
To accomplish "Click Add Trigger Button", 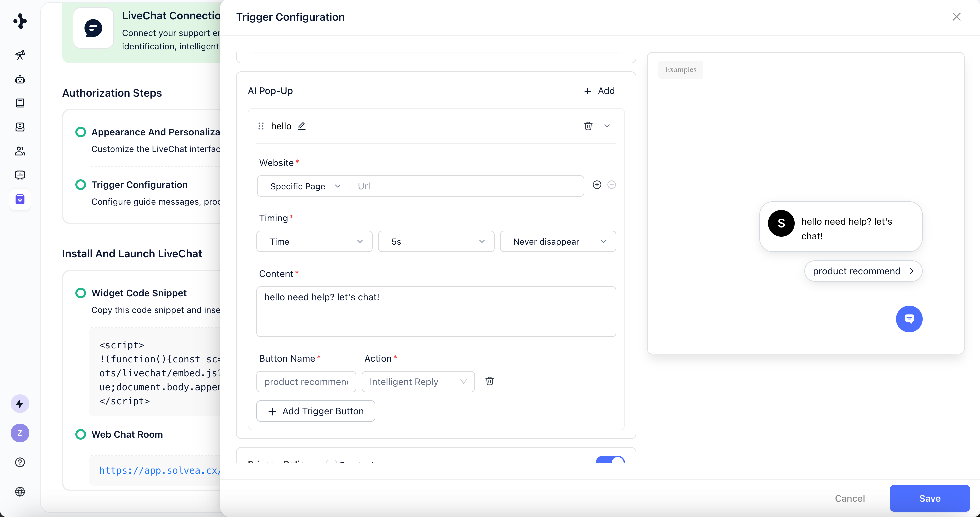I will pyautogui.click(x=315, y=411).
